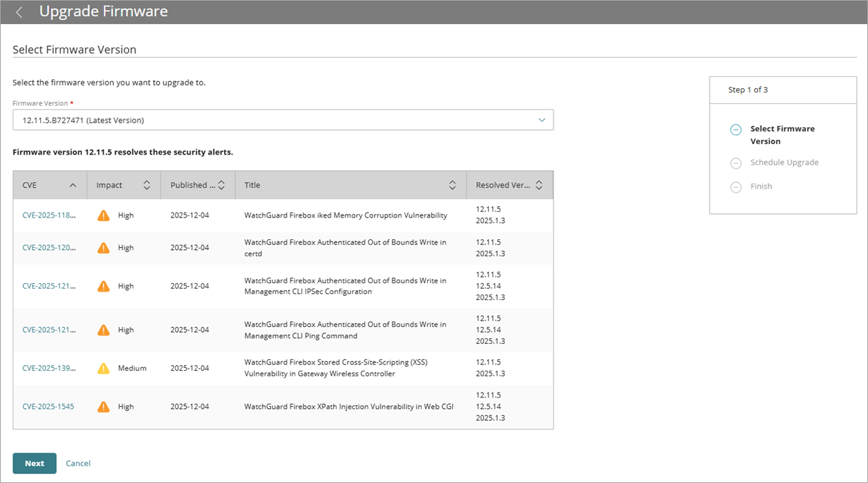The width and height of the screenshot is (868, 483).
Task: Sort the table by Published date
Action: point(224,184)
